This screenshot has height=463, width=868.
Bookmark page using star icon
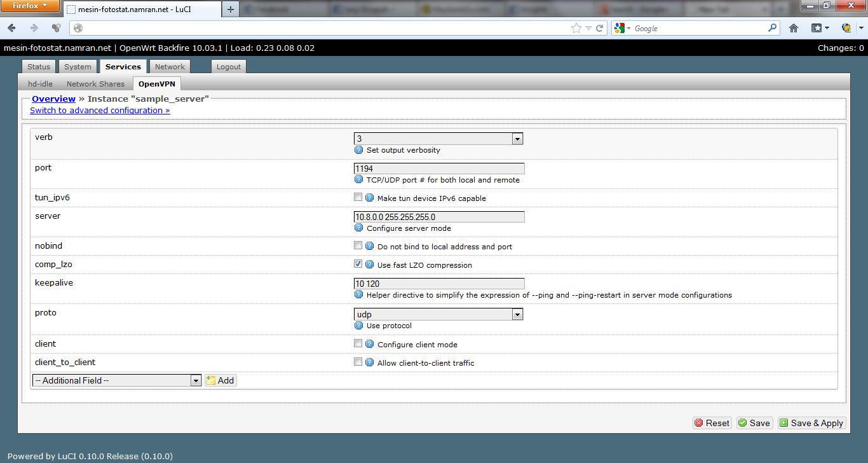click(x=576, y=28)
